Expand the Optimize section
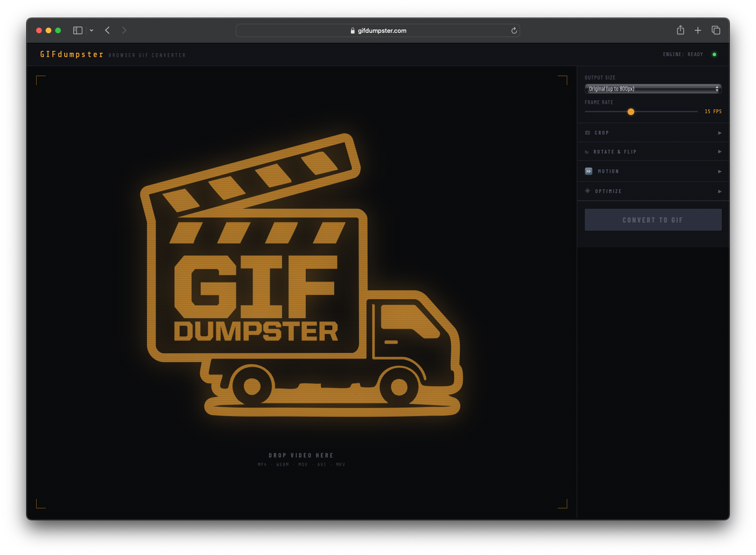Screen dimensions: 756x555 click(653, 191)
